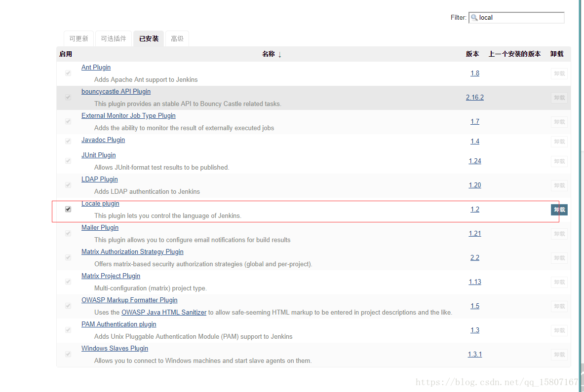The height and width of the screenshot is (392, 584).
Task: Uninstall the Locale plugin with 卸载 button
Action: pyautogui.click(x=559, y=210)
